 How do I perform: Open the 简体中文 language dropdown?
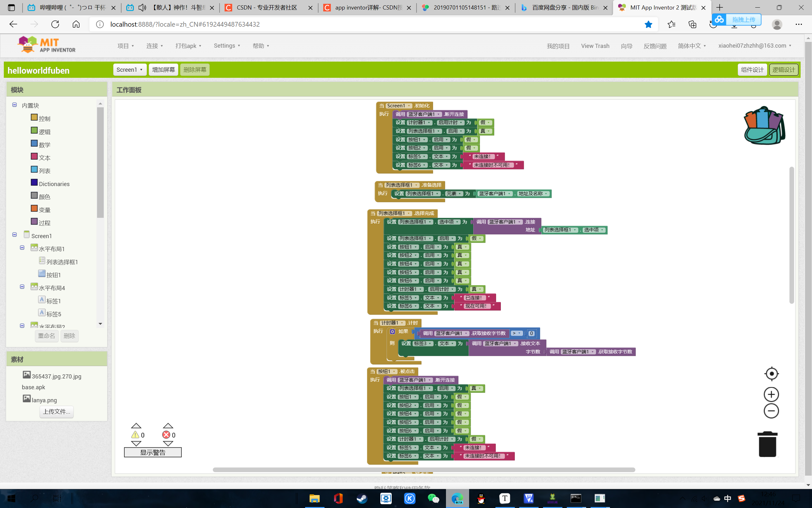click(692, 46)
